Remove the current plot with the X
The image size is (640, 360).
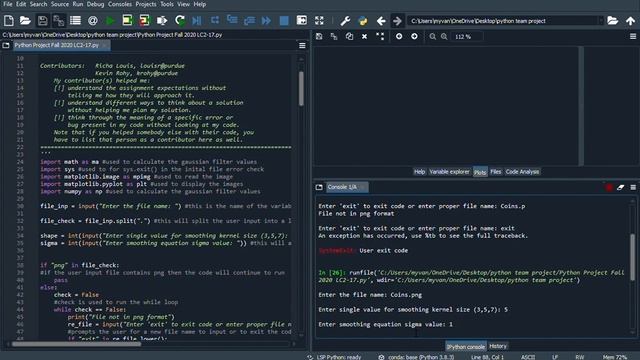click(x=364, y=36)
